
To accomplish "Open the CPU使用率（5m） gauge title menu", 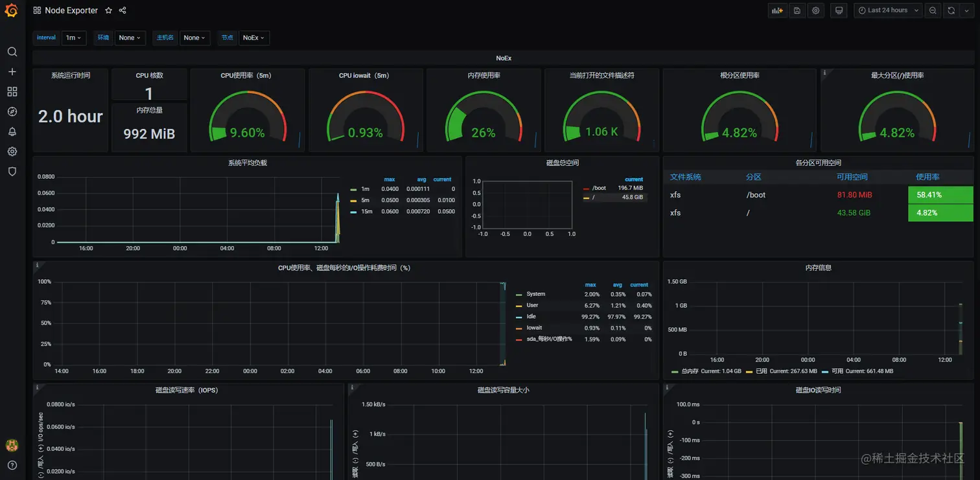I will (x=246, y=75).
